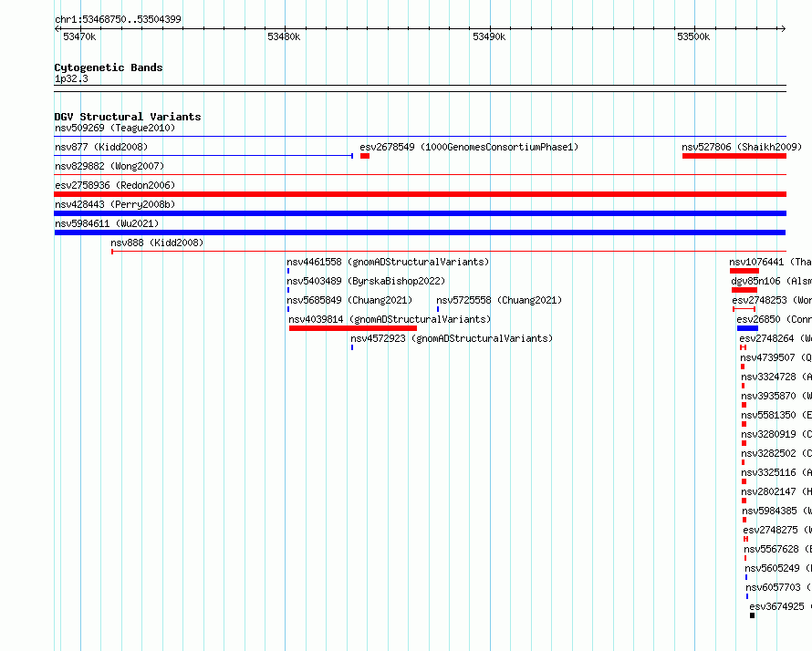Click the red dgv85n106 variant bar

744,290
